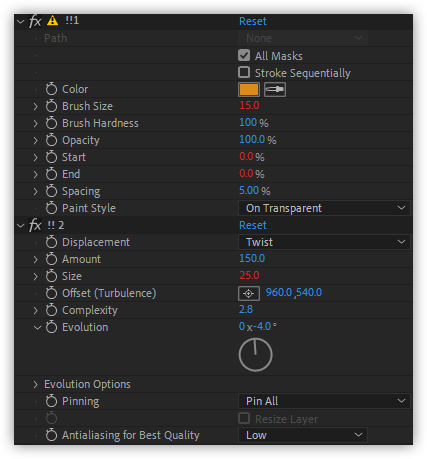This screenshot has height=459, width=427.
Task: Uncheck the All Masks checkbox
Action: [244, 55]
